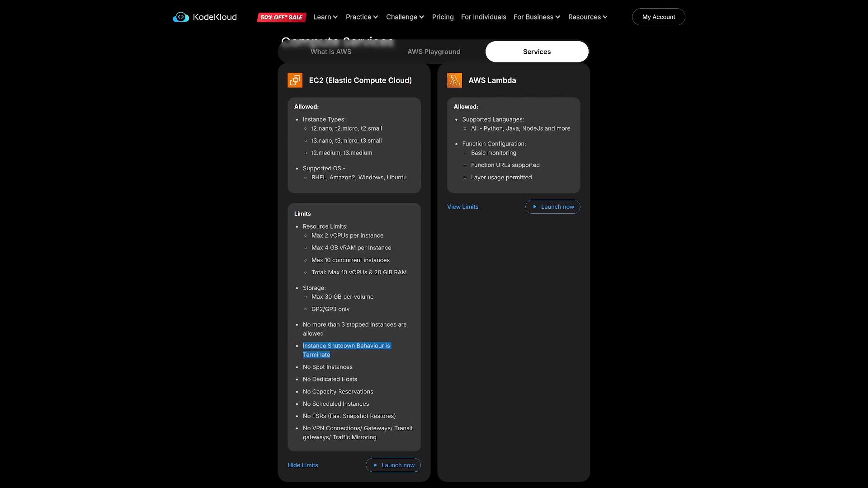Click the highlighted Instance Shutdown Behaviour text
The width and height of the screenshot is (868, 488).
coord(347,350)
